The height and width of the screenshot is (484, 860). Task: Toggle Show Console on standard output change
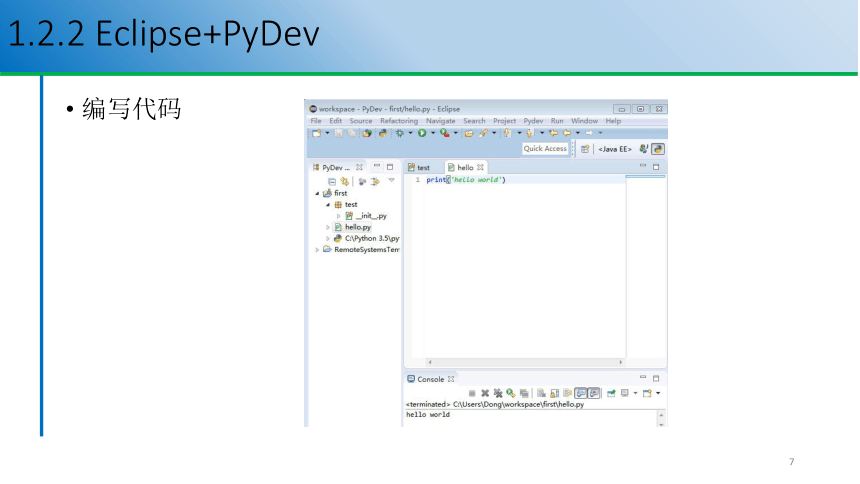581,393
